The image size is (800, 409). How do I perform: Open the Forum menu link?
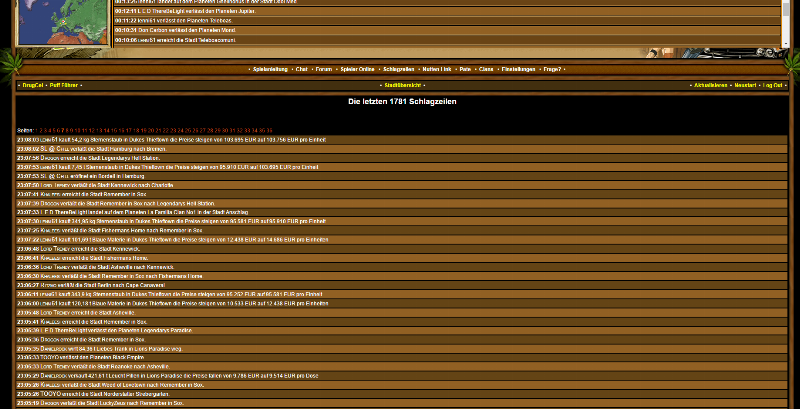click(x=324, y=69)
